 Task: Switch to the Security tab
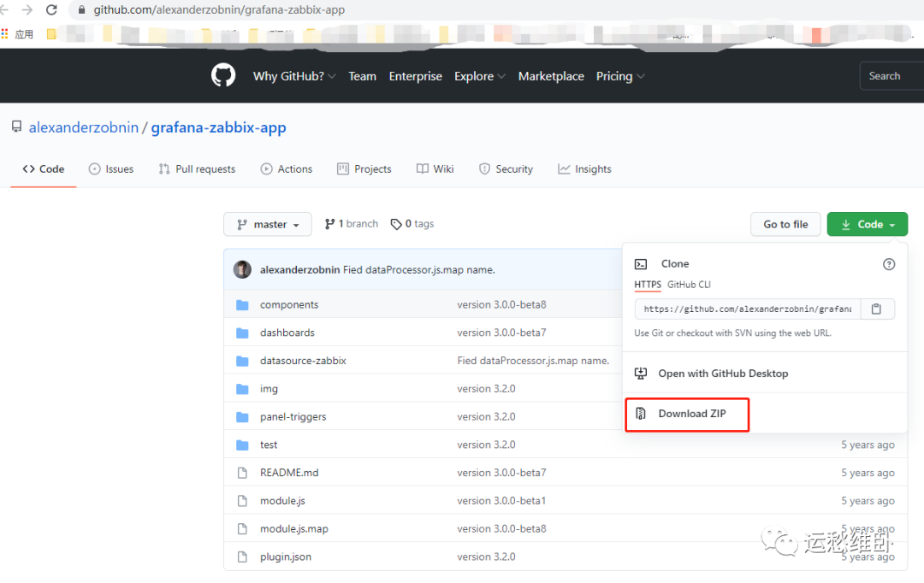506,169
